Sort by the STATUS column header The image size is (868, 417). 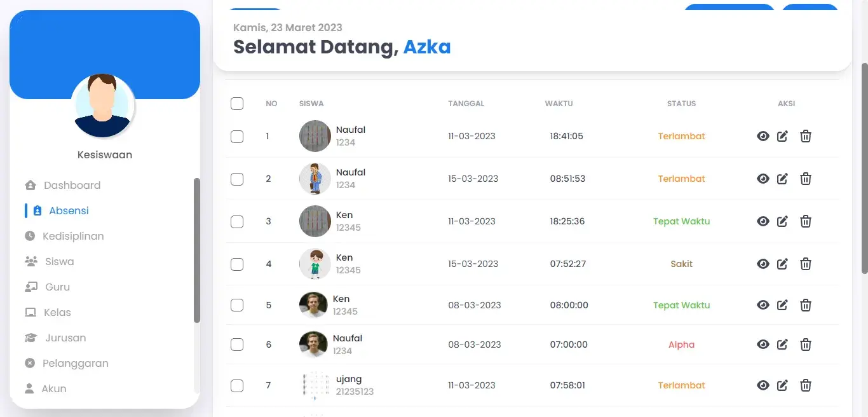coord(681,104)
